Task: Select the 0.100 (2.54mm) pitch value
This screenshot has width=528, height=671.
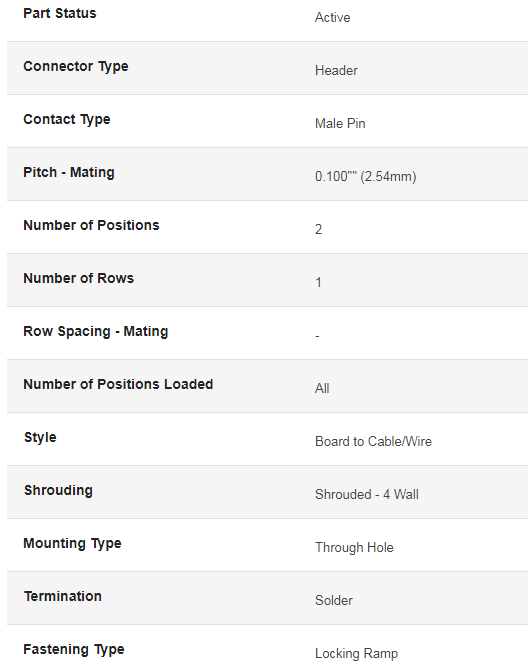Action: click(x=365, y=176)
